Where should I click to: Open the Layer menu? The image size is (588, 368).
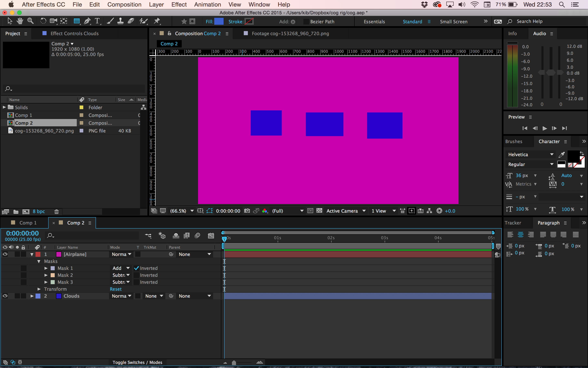tap(156, 4)
